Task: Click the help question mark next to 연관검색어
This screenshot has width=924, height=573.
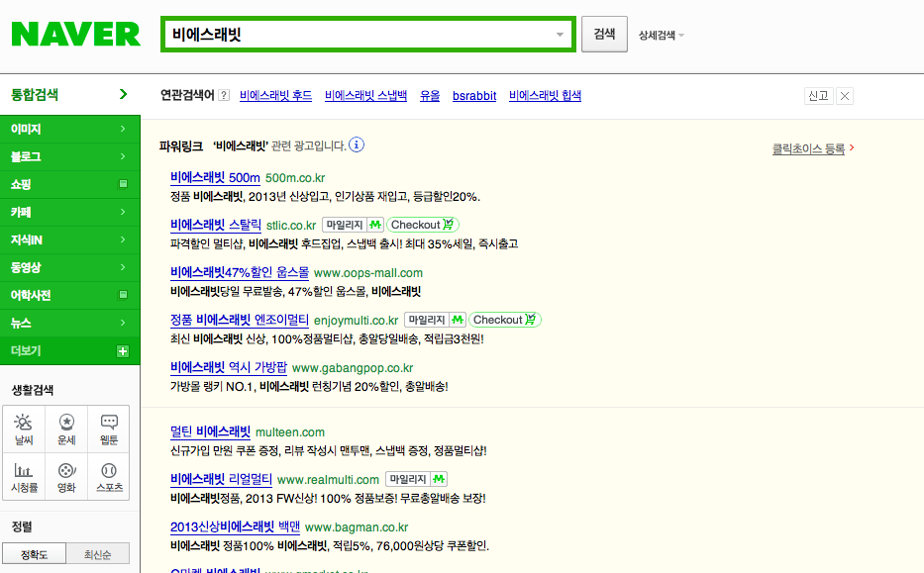Action: pos(224,95)
